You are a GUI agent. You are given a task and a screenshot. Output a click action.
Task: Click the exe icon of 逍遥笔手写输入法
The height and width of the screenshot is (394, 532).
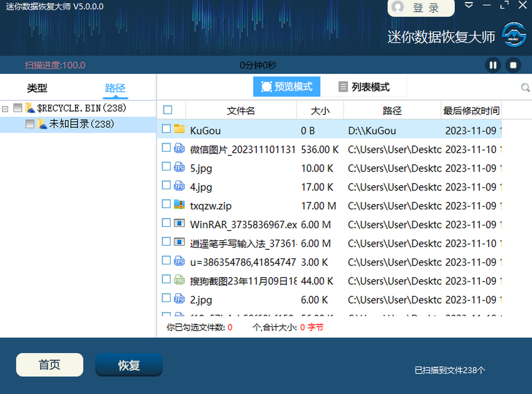(179, 242)
